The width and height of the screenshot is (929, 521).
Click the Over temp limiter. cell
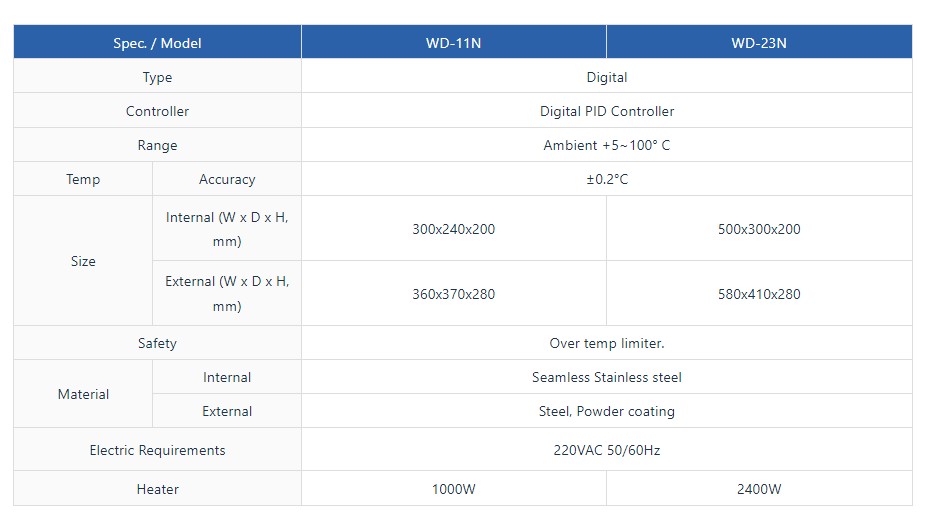coord(606,343)
